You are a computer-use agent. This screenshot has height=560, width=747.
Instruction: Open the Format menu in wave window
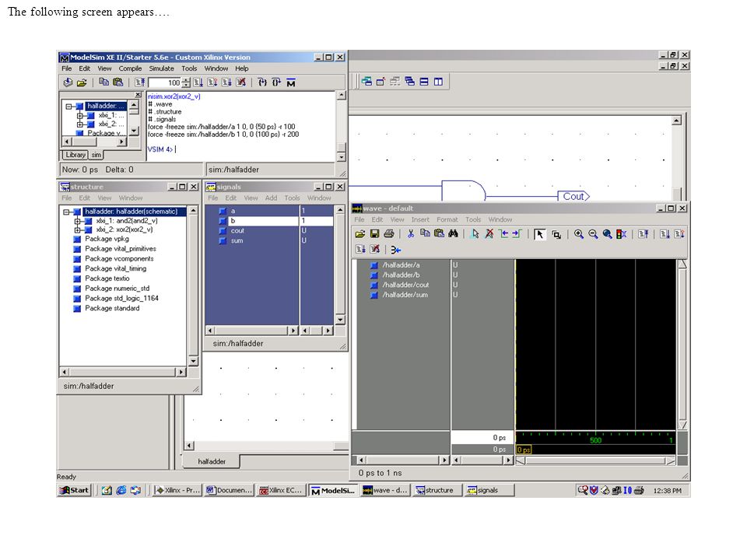pos(447,219)
